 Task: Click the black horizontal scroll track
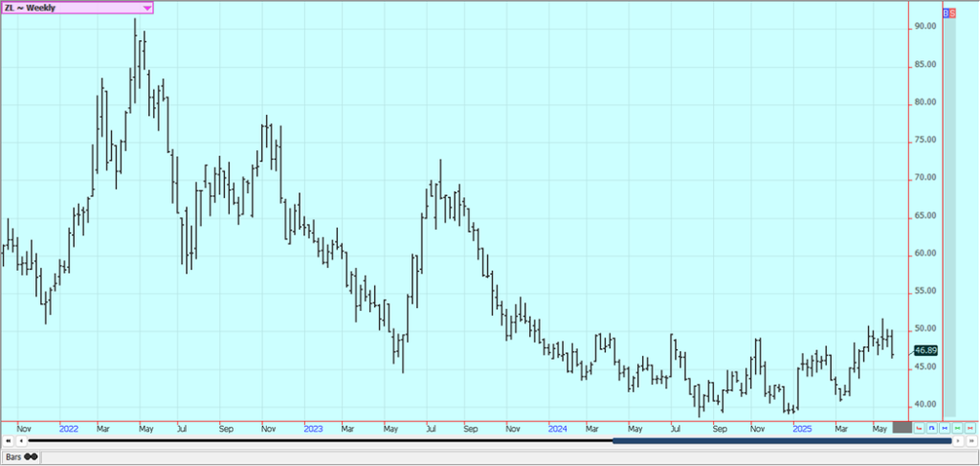click(x=321, y=440)
